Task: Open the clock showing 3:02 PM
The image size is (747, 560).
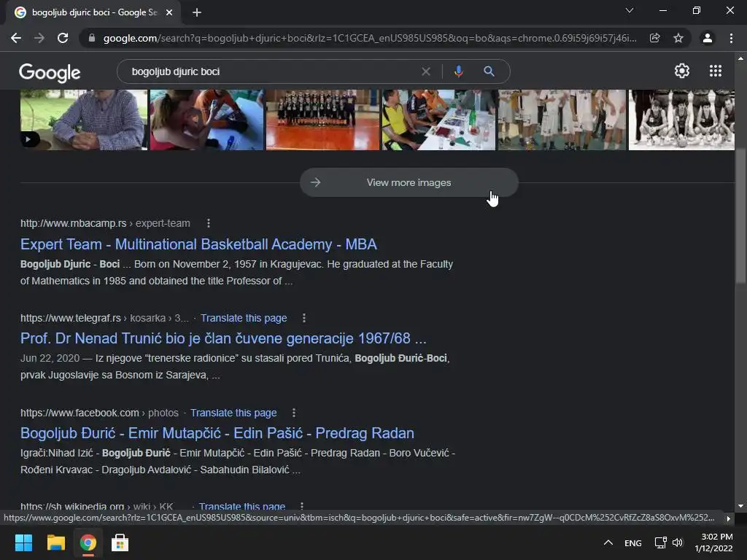Action: tap(713, 542)
